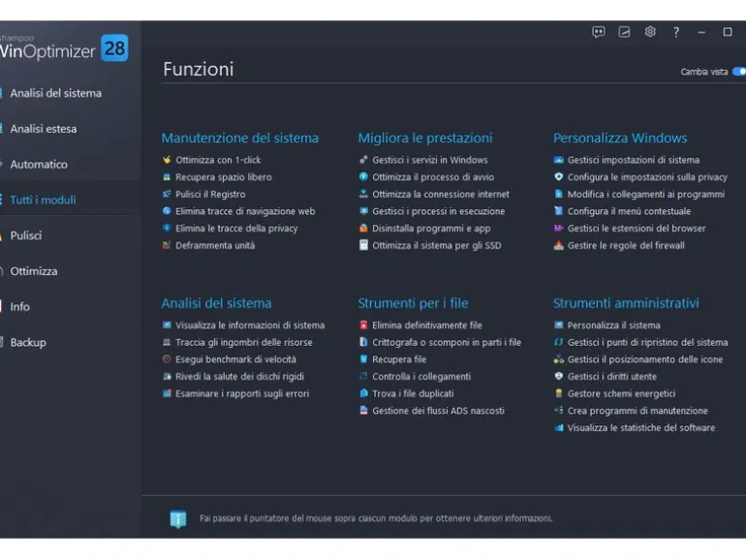Open Backup in the sidebar
Image resolution: width=746 pixels, height=560 pixels.
tap(28, 343)
